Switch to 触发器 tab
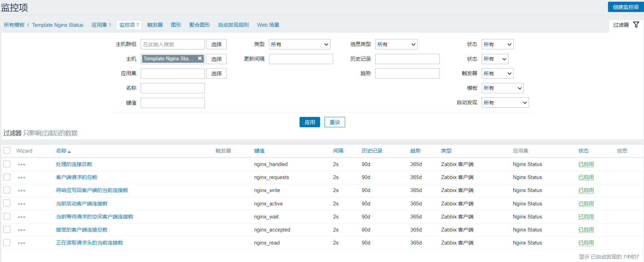 [x=155, y=25]
